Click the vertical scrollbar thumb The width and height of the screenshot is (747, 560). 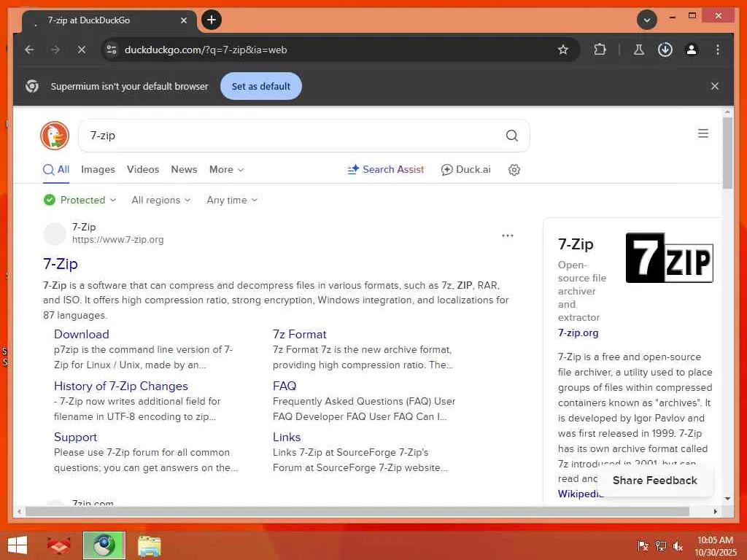click(x=727, y=153)
